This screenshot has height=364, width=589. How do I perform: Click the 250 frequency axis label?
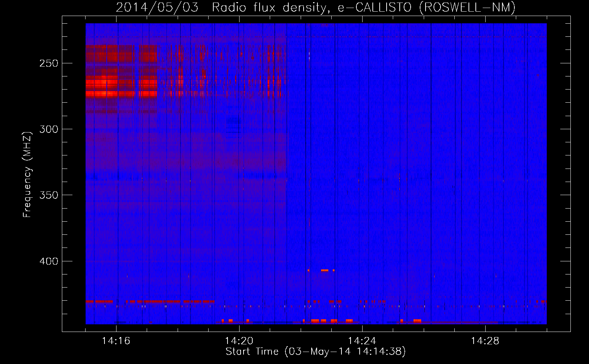click(49, 63)
